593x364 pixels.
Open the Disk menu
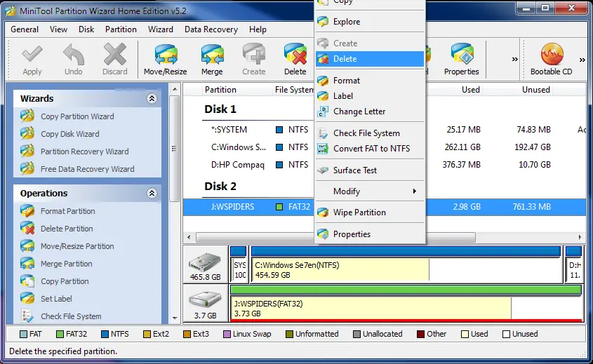(x=86, y=29)
